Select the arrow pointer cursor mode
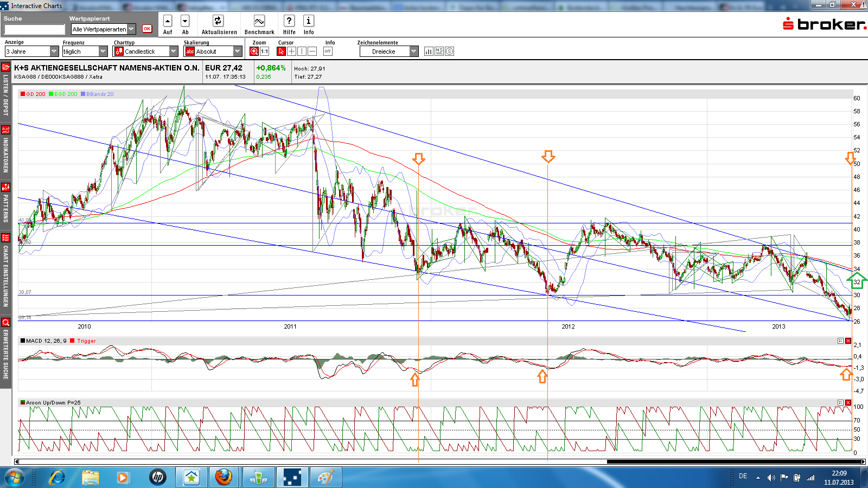The height and width of the screenshot is (488, 868). (x=281, y=52)
